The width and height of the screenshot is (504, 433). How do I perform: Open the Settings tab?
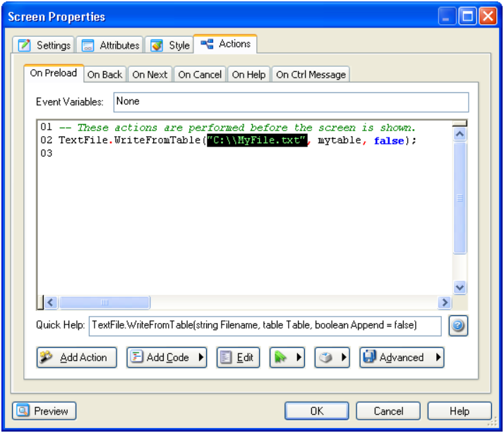44,45
